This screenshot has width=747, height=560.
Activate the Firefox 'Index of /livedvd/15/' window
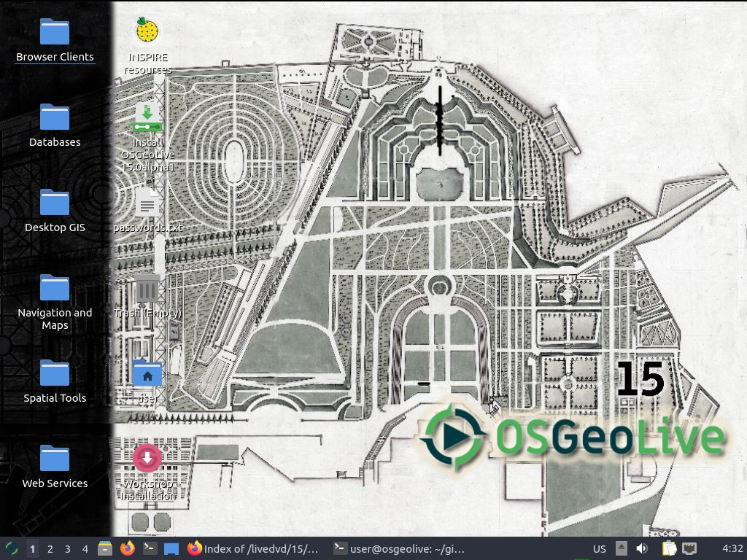[253, 548]
